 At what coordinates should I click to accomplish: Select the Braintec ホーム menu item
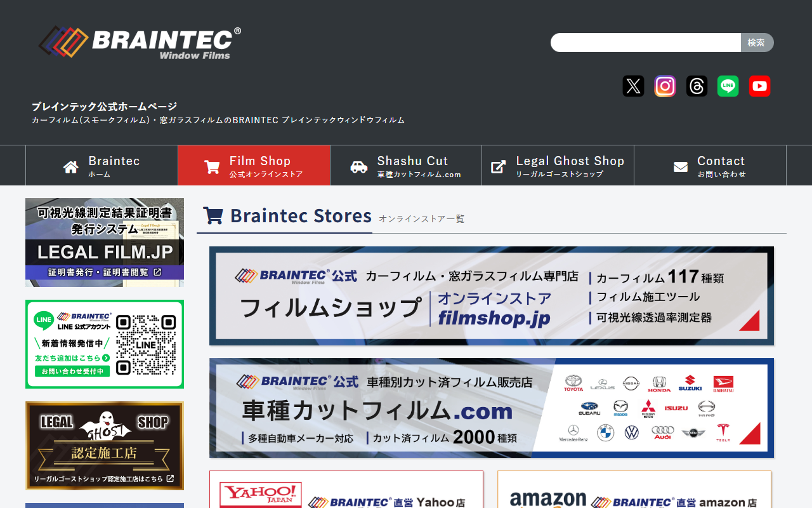click(101, 165)
